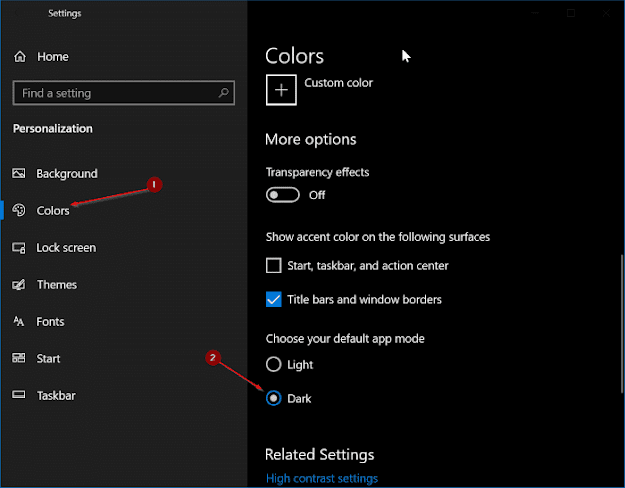The image size is (625, 488).
Task: Click the Lock screen icon
Action: pyautogui.click(x=19, y=247)
